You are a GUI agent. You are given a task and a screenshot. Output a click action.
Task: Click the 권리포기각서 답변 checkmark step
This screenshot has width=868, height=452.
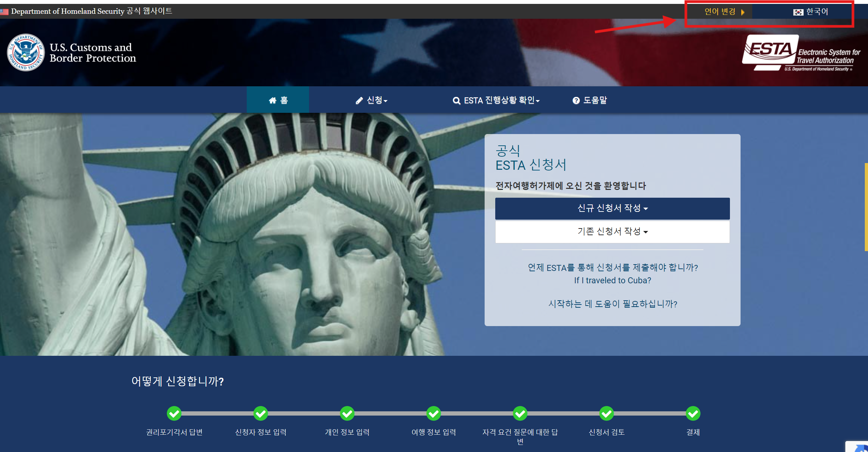click(174, 413)
